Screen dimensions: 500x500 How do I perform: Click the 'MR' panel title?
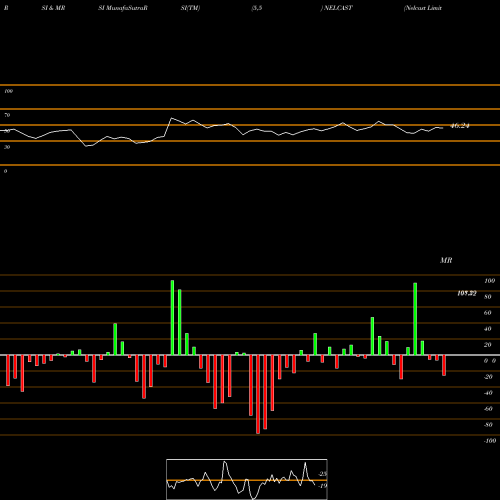point(446,260)
